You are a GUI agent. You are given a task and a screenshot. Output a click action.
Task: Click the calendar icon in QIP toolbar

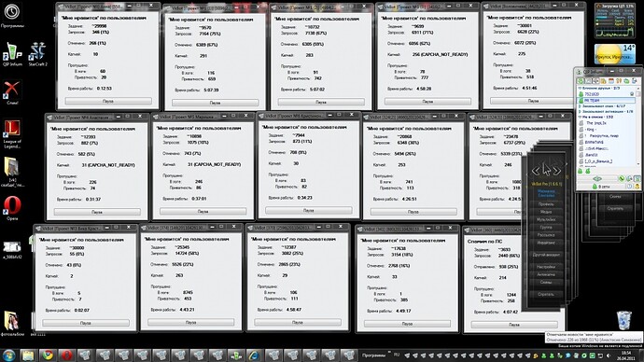pos(611,81)
